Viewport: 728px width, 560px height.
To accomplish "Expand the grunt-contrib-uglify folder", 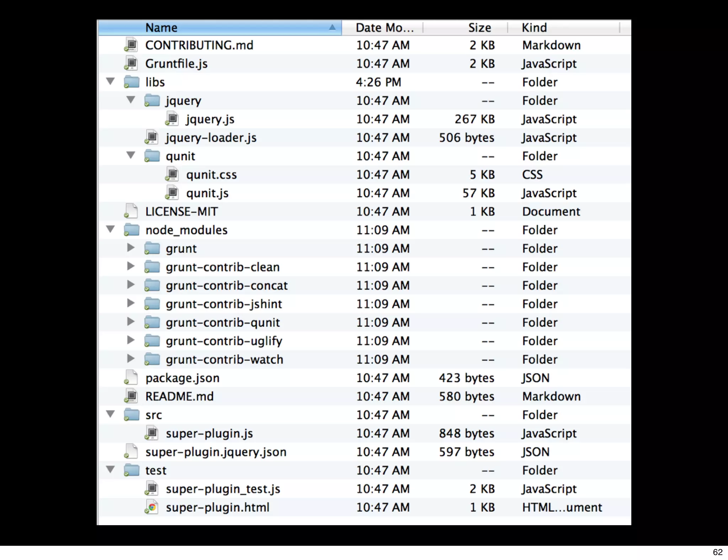I will pyautogui.click(x=131, y=340).
